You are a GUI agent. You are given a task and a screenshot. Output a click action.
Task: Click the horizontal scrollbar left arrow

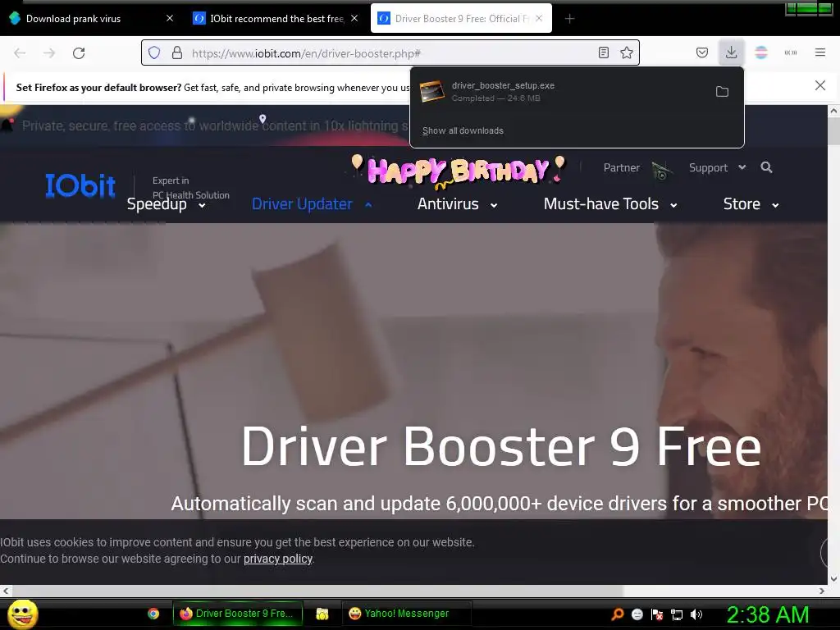[6, 591]
